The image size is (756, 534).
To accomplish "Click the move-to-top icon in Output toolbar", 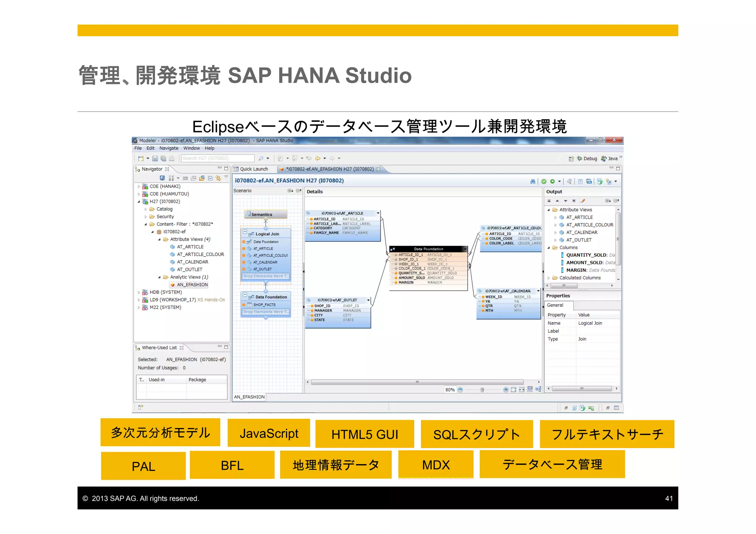I will 549,201.
